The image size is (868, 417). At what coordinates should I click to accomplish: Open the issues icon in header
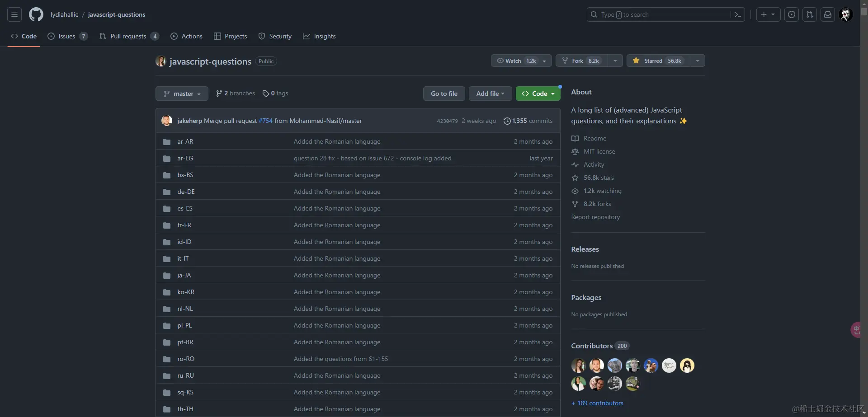coord(792,14)
